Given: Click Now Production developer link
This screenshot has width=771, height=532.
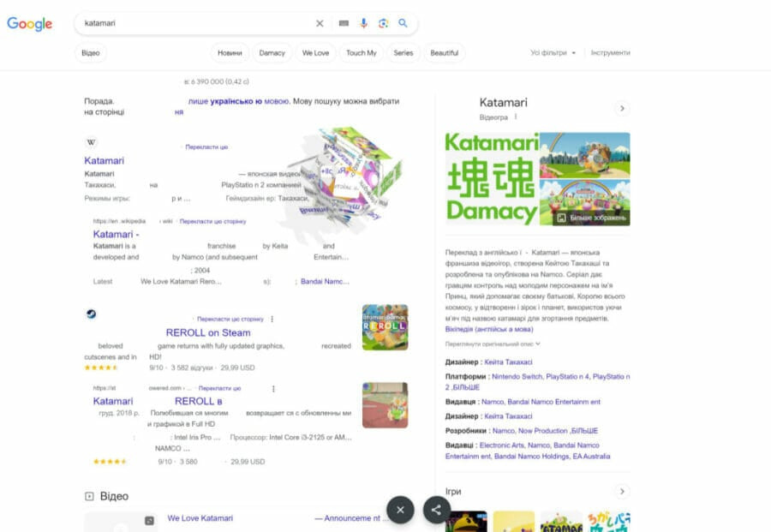Looking at the screenshot, I should tap(543, 431).
